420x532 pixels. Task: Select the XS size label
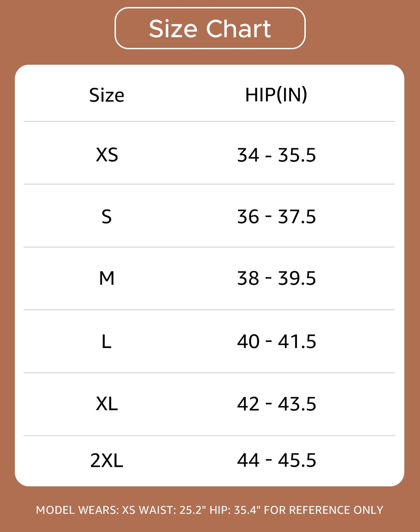[x=107, y=155]
